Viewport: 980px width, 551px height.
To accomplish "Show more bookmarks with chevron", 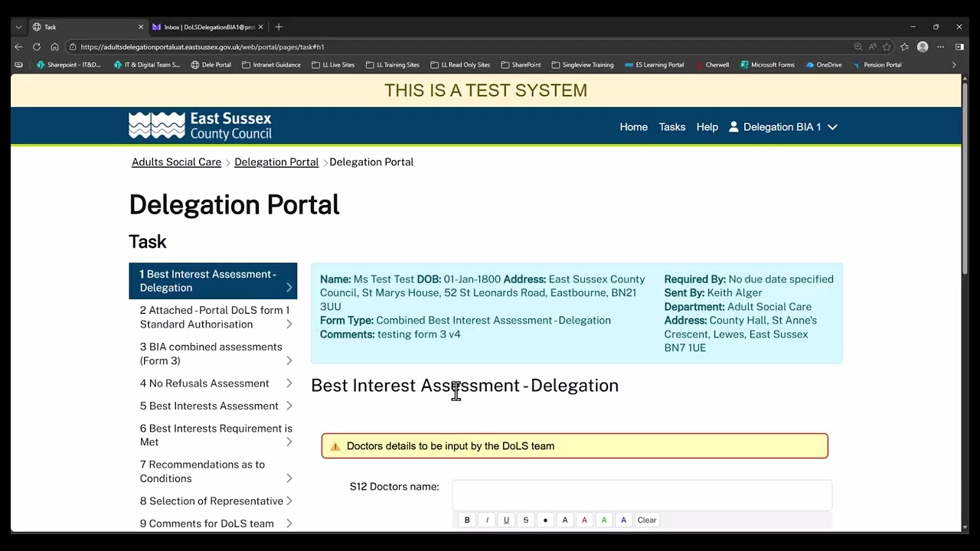I will pos(954,65).
